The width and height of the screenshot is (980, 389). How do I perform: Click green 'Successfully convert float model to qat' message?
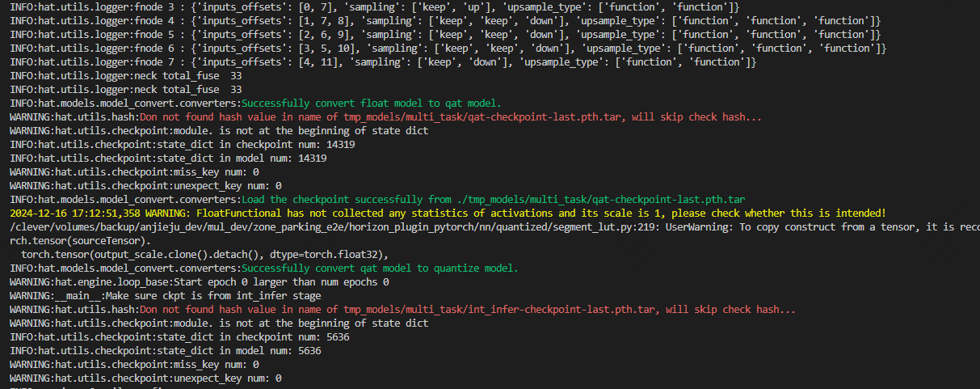pos(372,103)
